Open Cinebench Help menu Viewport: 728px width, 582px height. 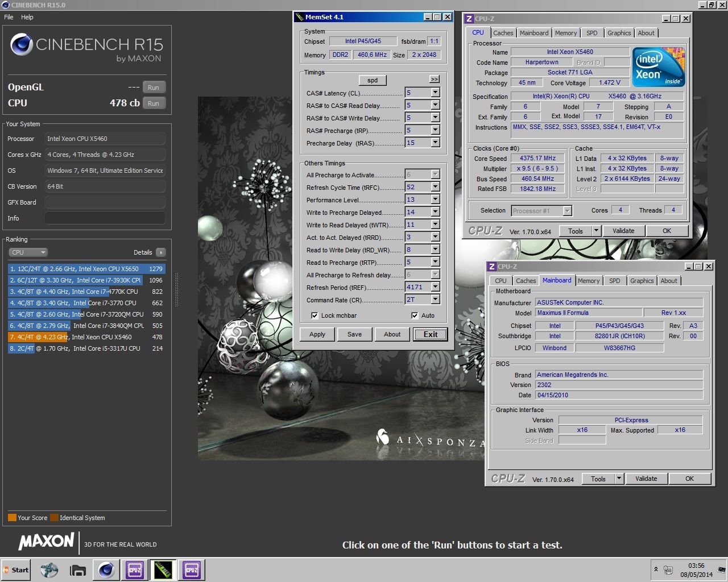tap(27, 17)
